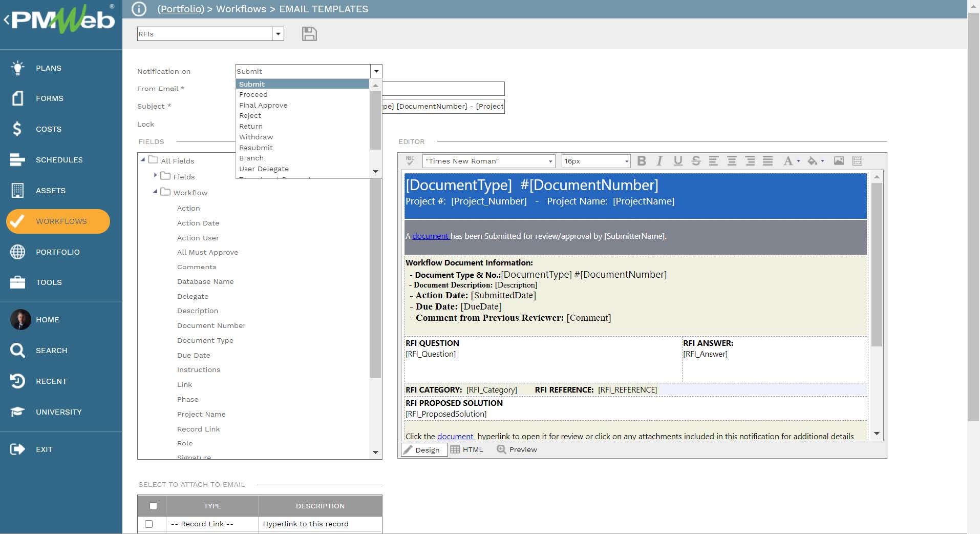This screenshot has width=980, height=534.
Task: Apply Strikethrough formatting in the editor
Action: click(x=695, y=160)
